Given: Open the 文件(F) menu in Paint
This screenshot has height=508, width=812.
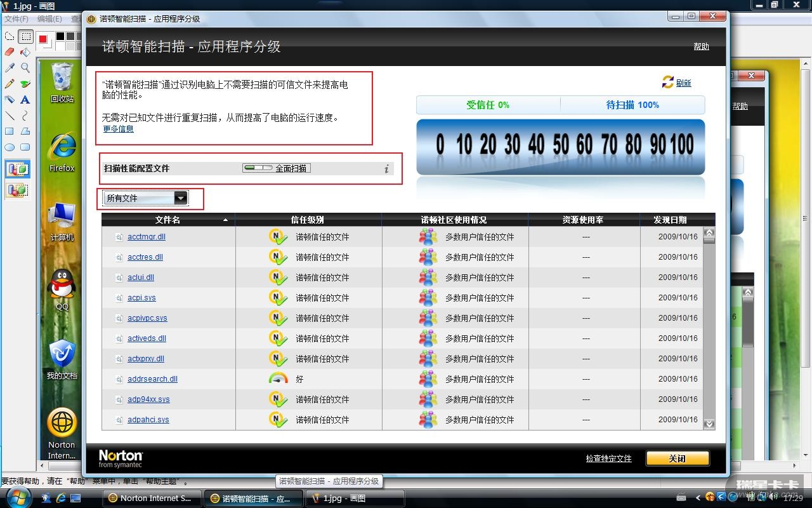Looking at the screenshot, I should [x=16, y=19].
